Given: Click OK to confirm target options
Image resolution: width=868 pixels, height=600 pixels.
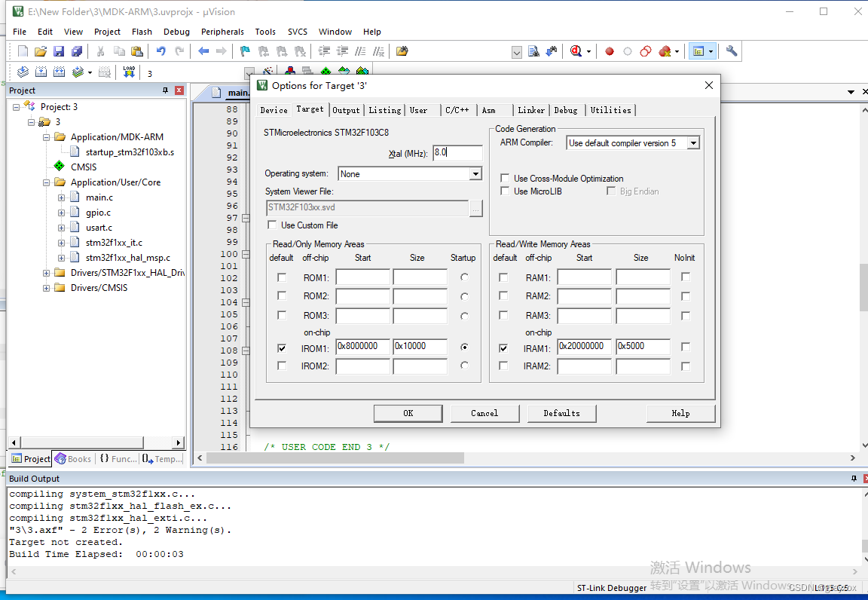Looking at the screenshot, I should [408, 413].
